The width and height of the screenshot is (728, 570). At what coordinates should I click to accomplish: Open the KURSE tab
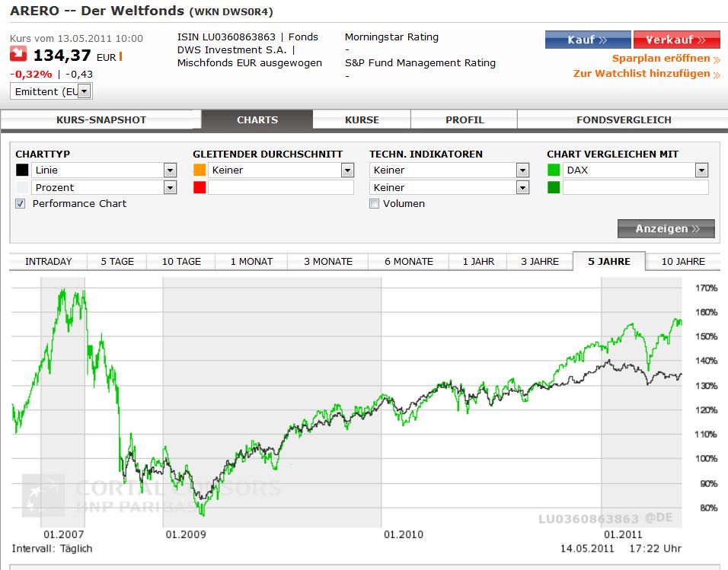pos(362,119)
